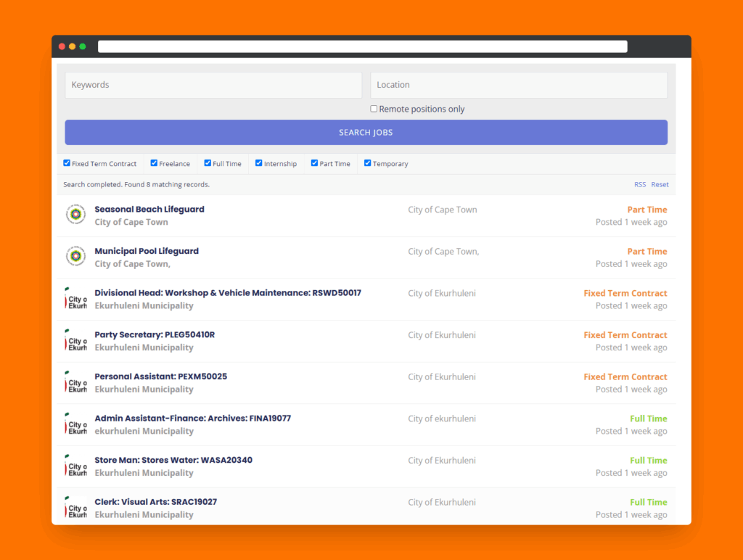Open the Seasonal Beach Lifeguard job title

(149, 209)
